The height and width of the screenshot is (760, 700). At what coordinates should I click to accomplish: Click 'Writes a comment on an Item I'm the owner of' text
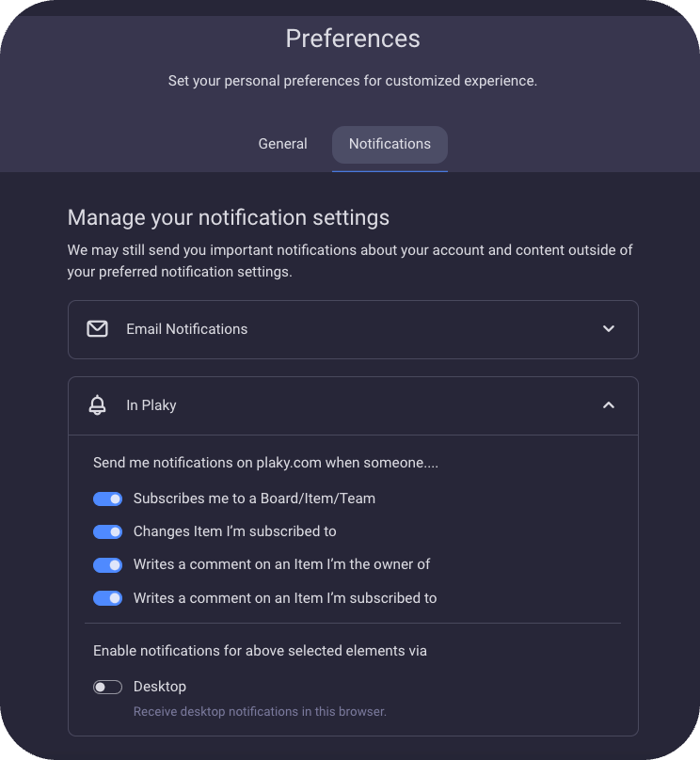coord(281,564)
